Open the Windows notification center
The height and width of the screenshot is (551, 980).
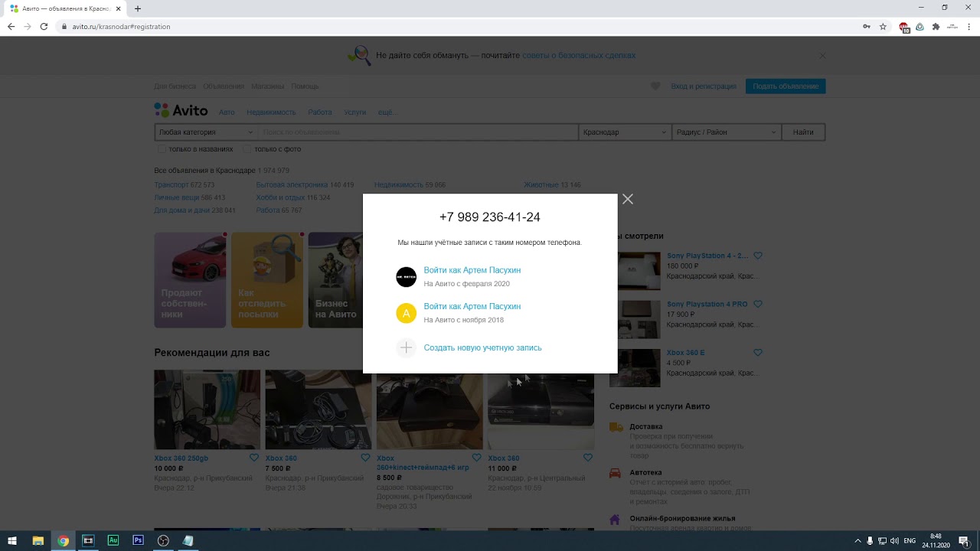click(964, 541)
